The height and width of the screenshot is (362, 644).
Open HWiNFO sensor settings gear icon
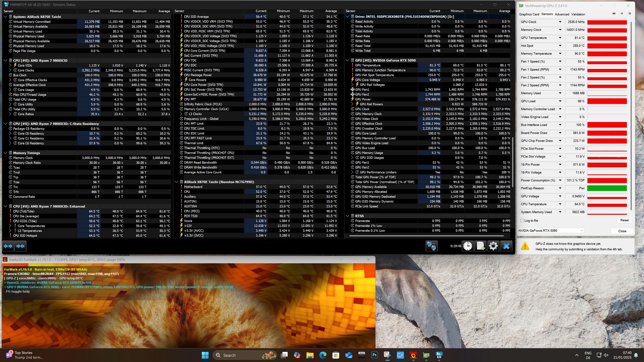pos(493,246)
